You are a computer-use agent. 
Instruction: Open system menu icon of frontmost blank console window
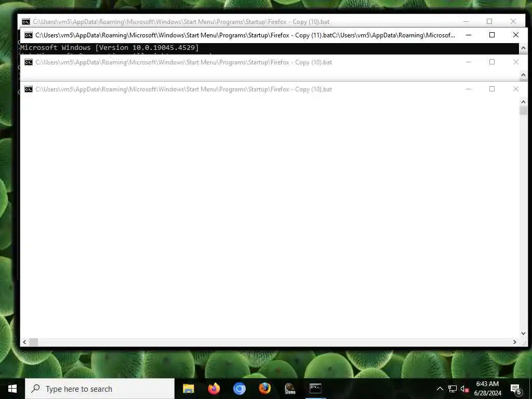[29, 89]
